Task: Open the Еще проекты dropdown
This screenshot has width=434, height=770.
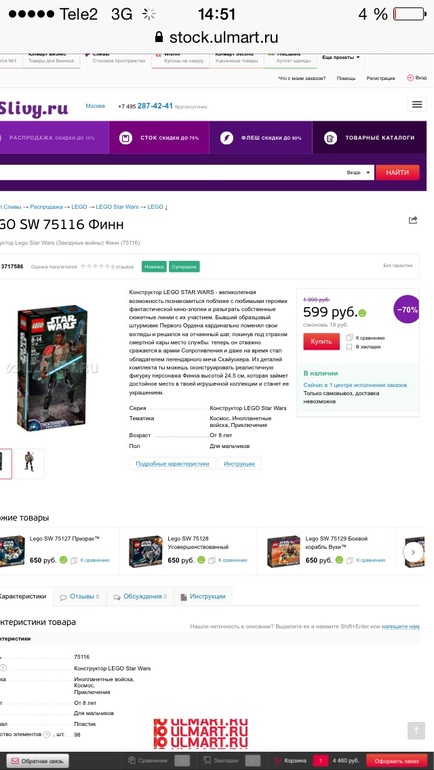Action: [x=341, y=57]
